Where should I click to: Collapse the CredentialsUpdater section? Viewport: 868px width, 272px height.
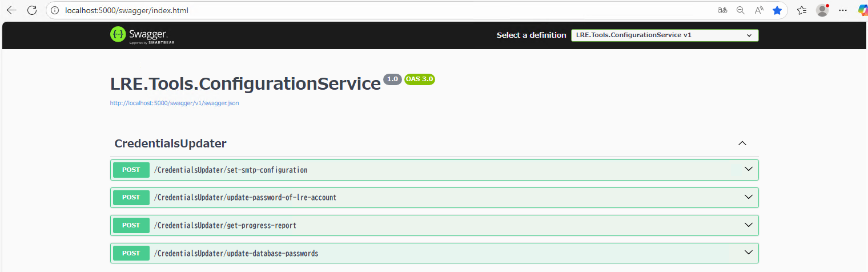click(x=742, y=143)
